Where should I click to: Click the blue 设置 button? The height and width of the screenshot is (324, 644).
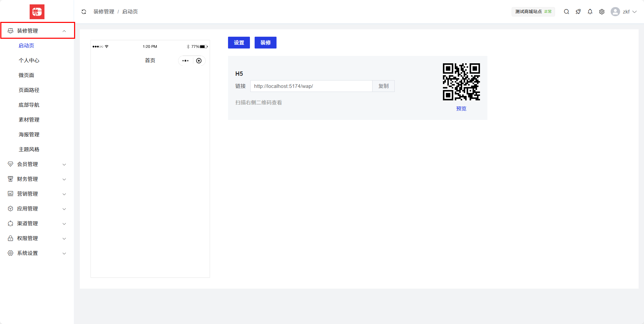[239, 43]
